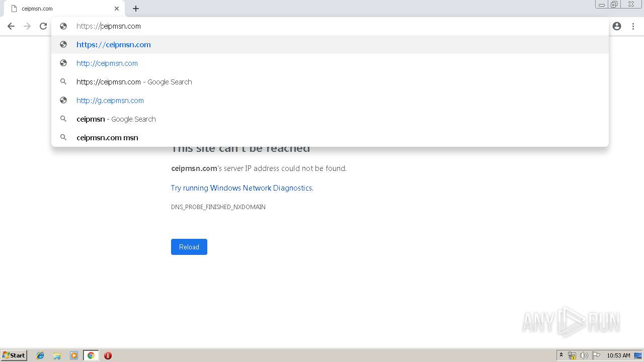Choose ceipmsn.com msn search suggestion
Image resolution: width=644 pixels, height=362 pixels.
[330, 137]
